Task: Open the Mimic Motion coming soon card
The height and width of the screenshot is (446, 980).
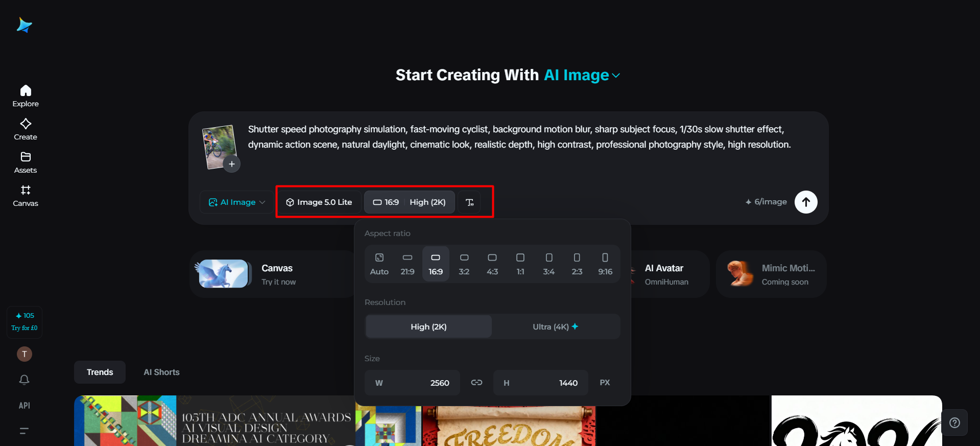Action: coord(771,274)
